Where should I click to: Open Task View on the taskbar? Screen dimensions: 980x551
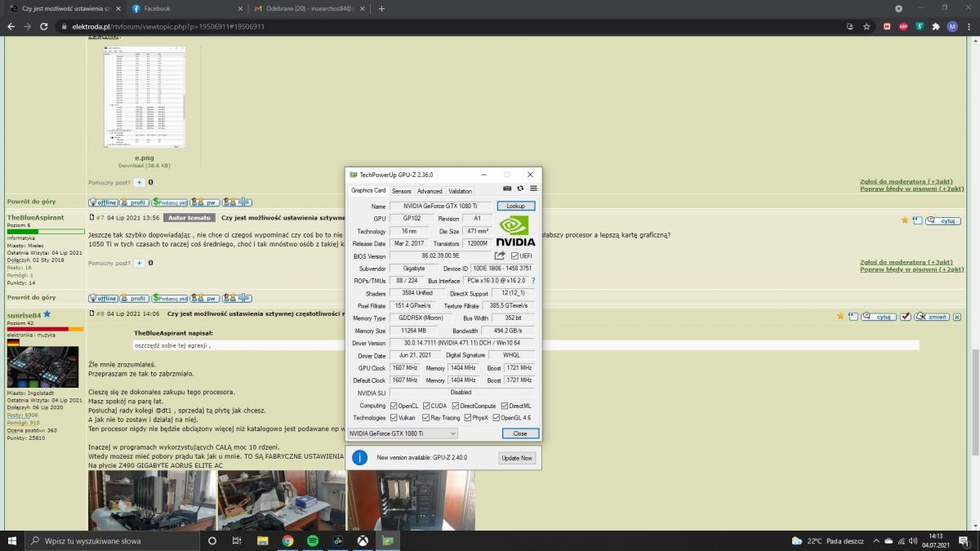pyautogui.click(x=237, y=540)
